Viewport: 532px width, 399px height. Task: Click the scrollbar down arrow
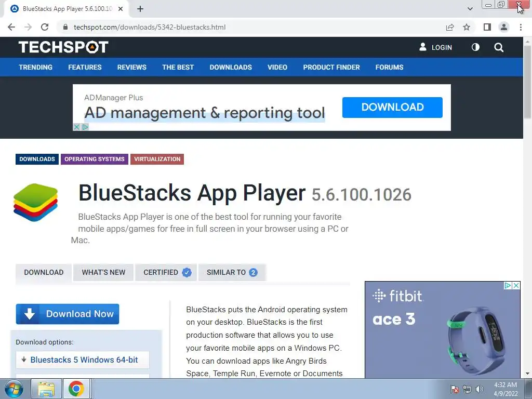click(x=528, y=374)
